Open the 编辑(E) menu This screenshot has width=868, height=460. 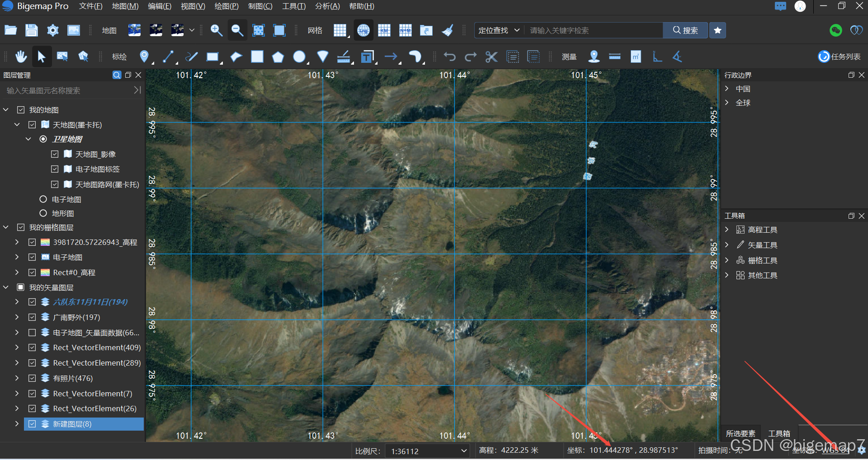[160, 6]
